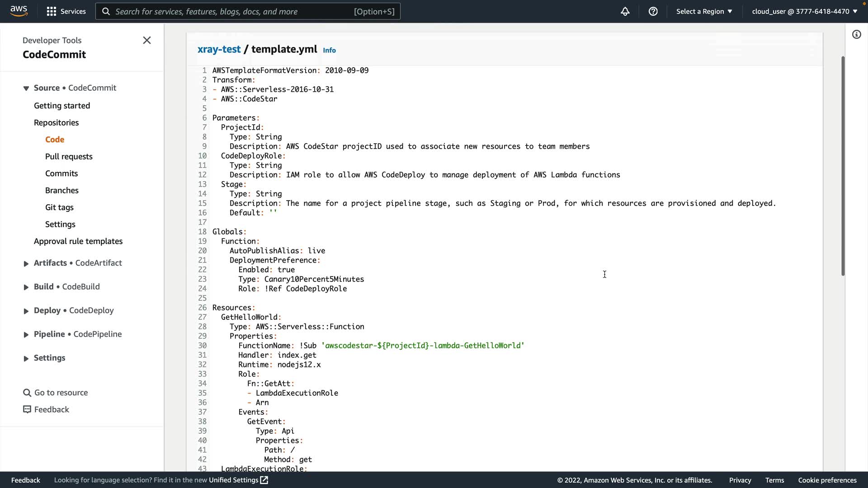Close the Developer Tools side panel
This screenshot has width=868, height=488.
coord(147,40)
